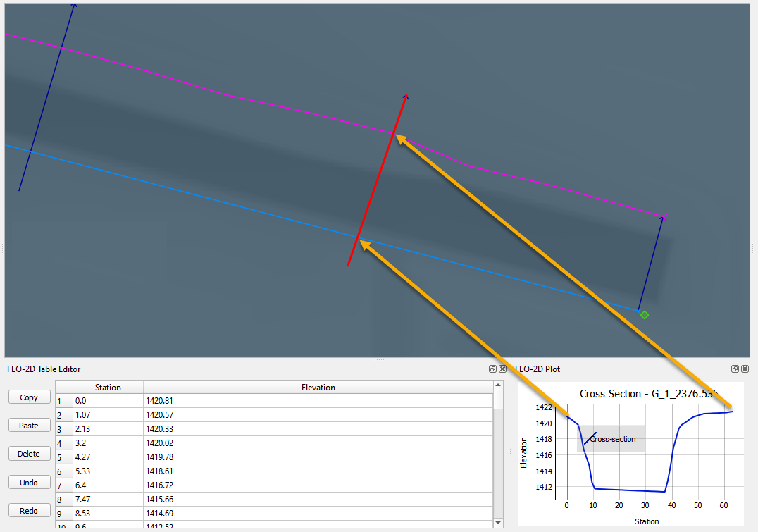Select the Station column header
This screenshot has width=758, height=532.
pyautogui.click(x=108, y=388)
